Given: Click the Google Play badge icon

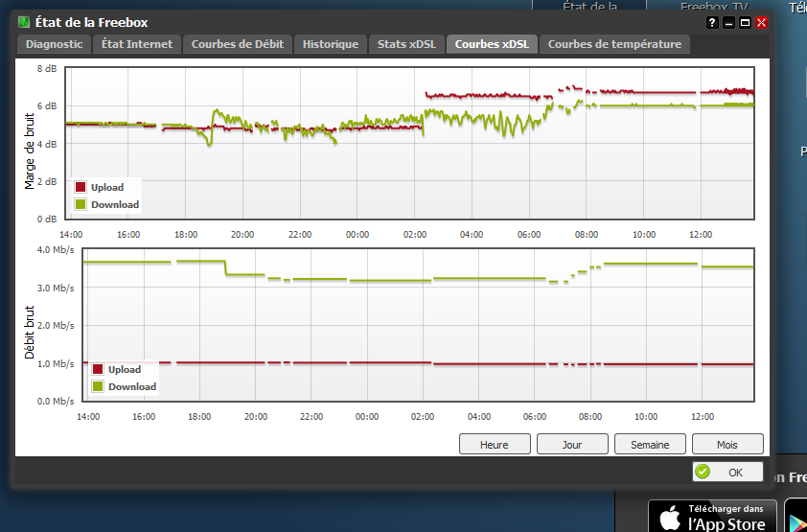Looking at the screenshot, I should point(796,516).
